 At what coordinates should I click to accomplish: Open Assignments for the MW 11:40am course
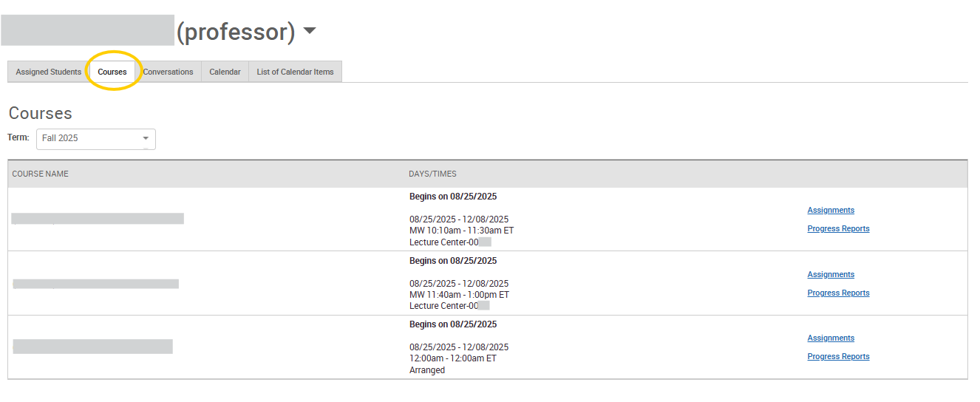(831, 275)
